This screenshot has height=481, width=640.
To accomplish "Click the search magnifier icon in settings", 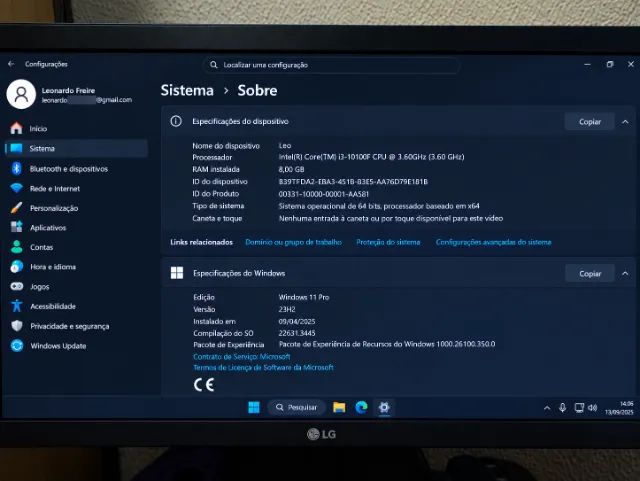I will (x=213, y=65).
